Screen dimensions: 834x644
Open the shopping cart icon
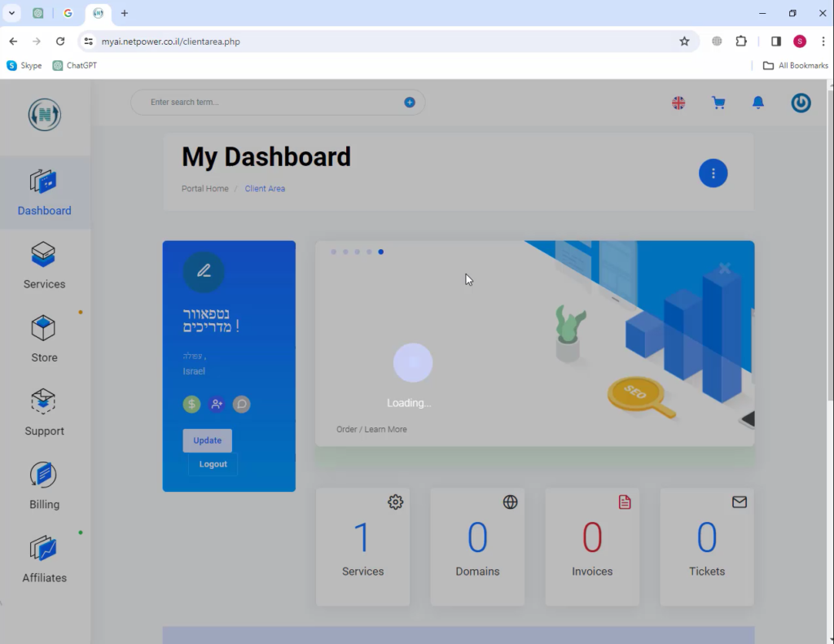point(718,103)
